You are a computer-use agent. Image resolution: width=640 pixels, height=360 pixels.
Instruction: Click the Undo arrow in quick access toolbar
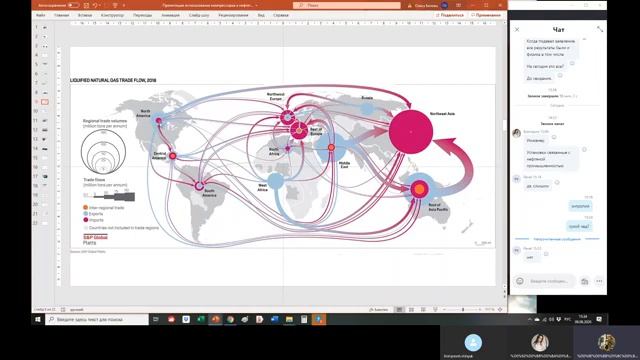pos(95,5)
